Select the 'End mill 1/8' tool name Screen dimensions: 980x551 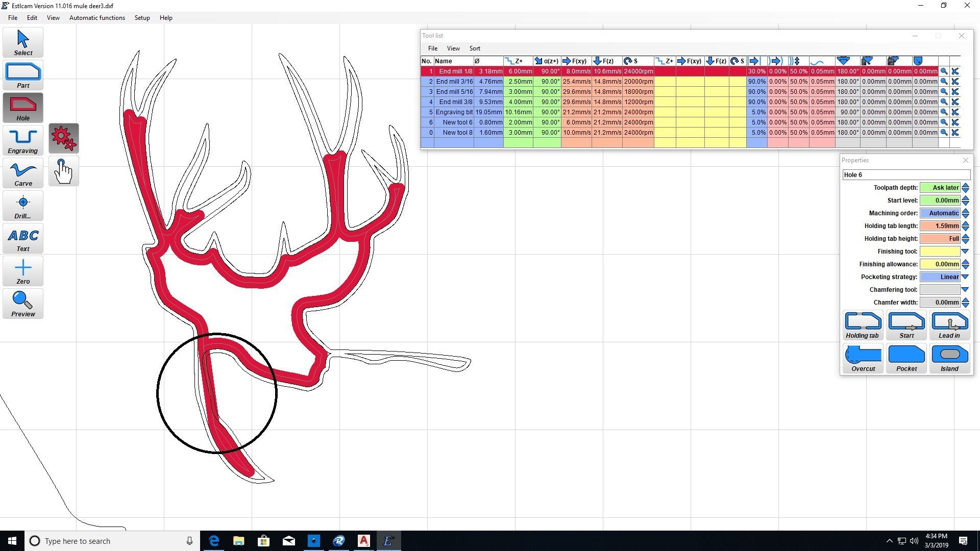(455, 71)
